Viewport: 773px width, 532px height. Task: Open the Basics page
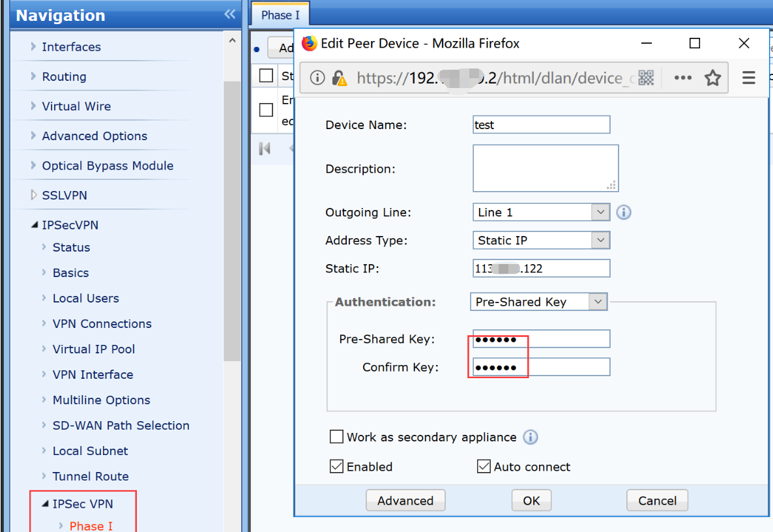[70, 273]
